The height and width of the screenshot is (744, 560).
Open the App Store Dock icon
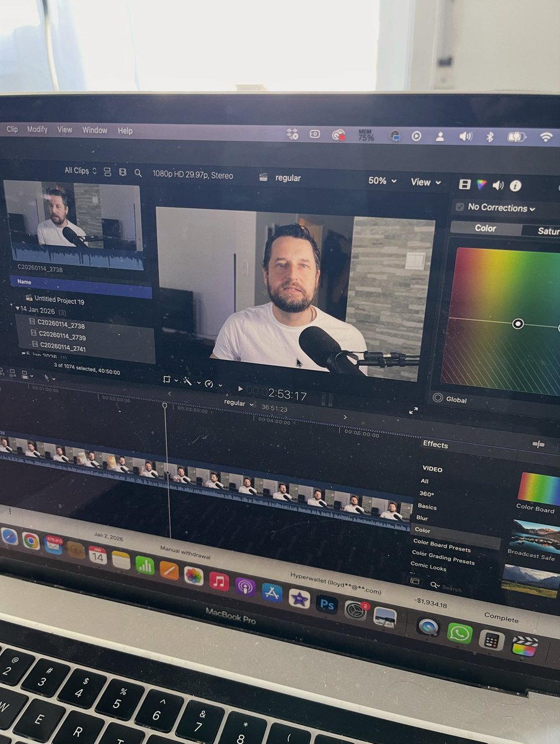click(272, 592)
